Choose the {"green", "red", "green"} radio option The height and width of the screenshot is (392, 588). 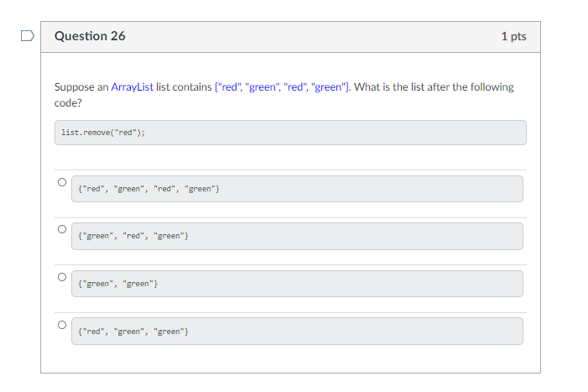click(62, 229)
